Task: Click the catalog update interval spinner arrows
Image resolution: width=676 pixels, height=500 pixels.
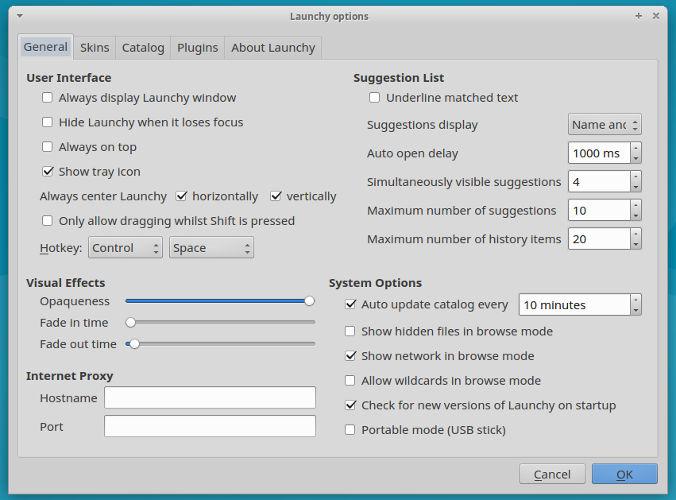Action: (x=635, y=305)
